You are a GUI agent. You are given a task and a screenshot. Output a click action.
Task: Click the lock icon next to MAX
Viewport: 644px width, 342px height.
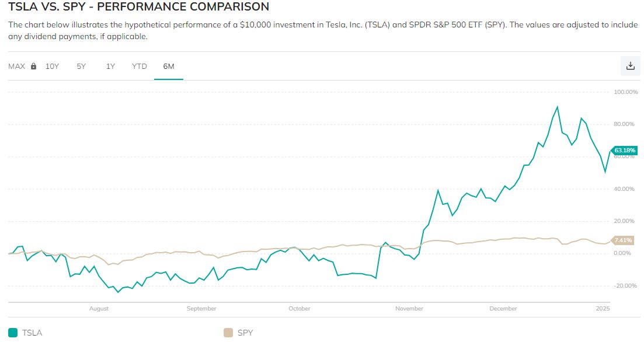(x=34, y=66)
